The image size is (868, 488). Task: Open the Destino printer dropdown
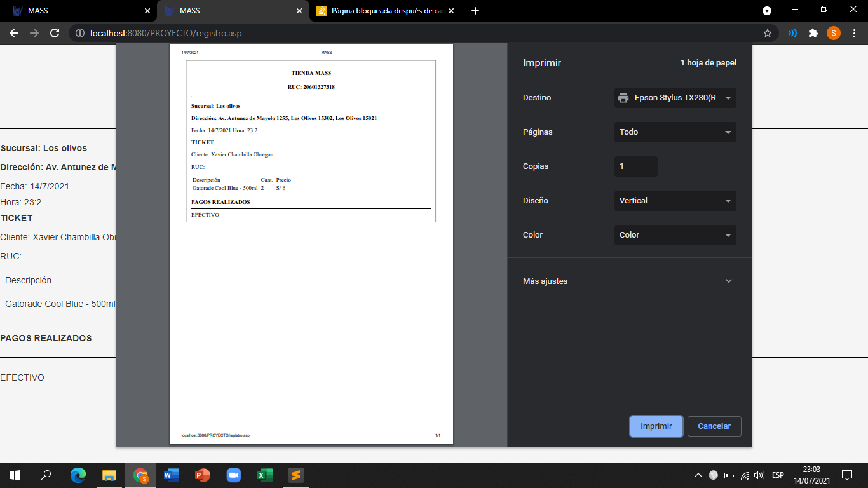point(675,98)
